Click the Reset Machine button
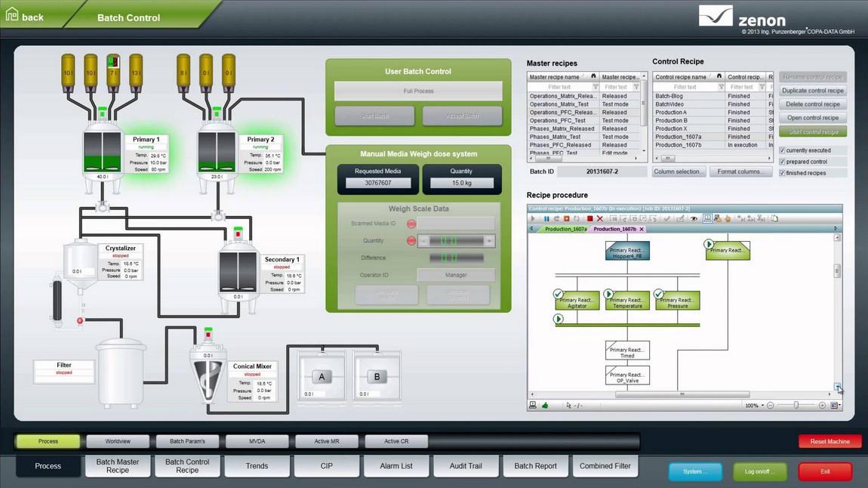This screenshot has width=868, height=488. coord(830,440)
